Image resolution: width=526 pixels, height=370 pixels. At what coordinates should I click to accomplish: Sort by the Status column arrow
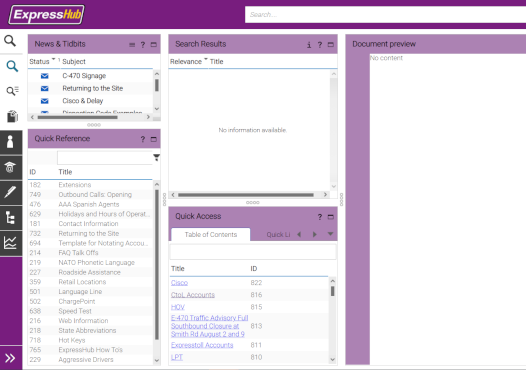[53, 59]
